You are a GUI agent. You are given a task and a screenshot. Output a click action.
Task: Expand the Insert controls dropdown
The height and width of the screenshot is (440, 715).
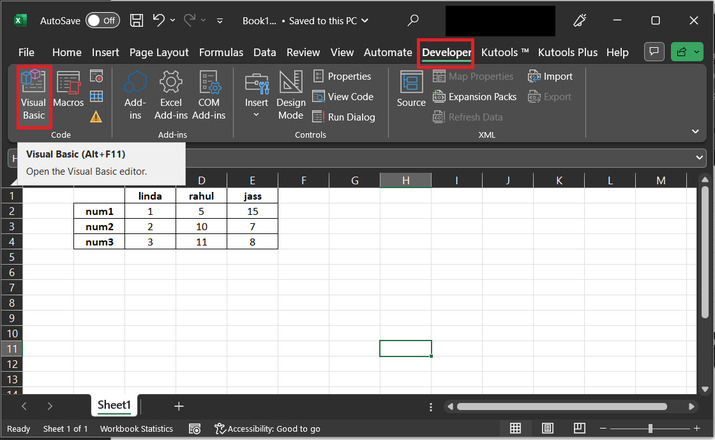coord(256,115)
